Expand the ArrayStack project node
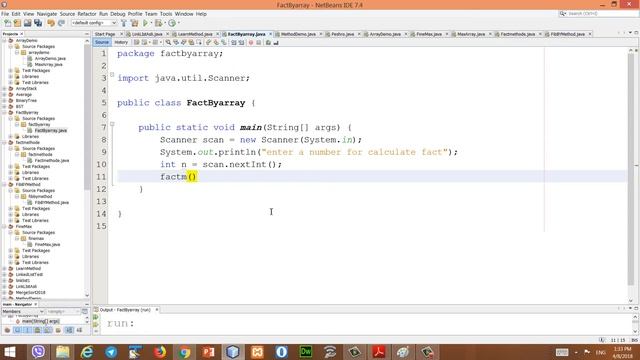 [x=4, y=89]
